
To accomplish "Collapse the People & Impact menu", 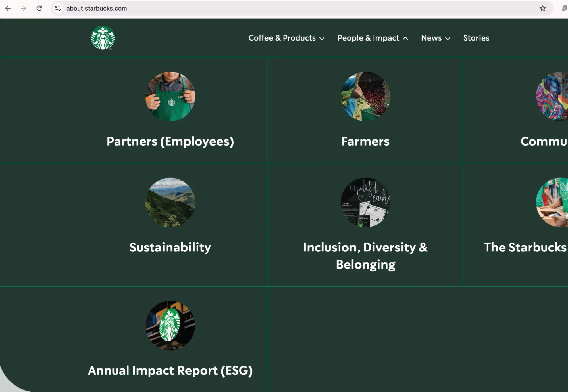I will tap(373, 38).
